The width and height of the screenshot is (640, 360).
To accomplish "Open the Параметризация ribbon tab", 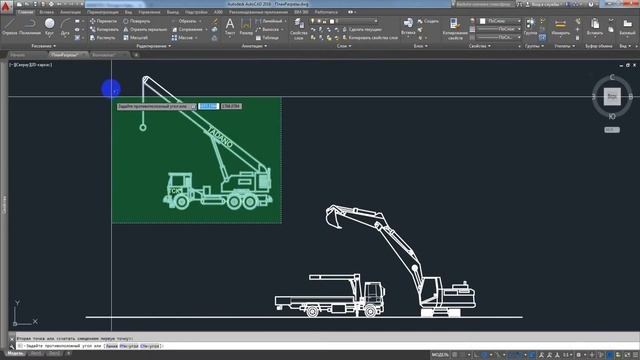I will 103,12.
